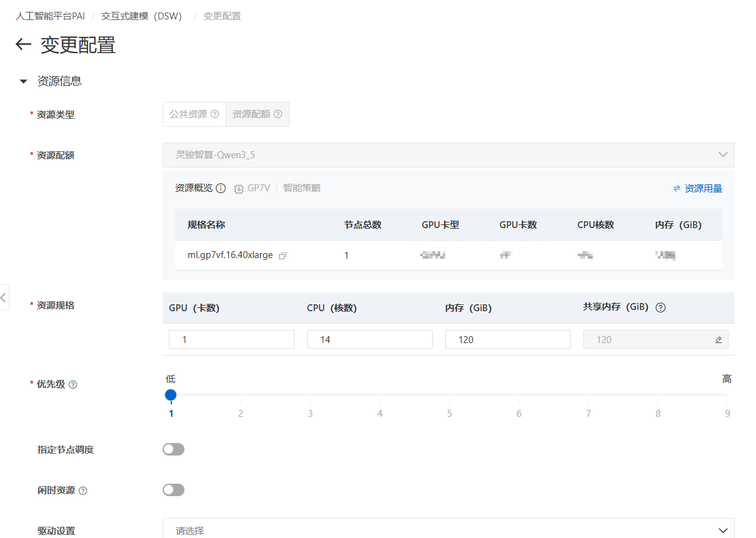Click the help icon next to 资源配额 tab
Viewport: 756px width, 538px height.
[x=278, y=114]
